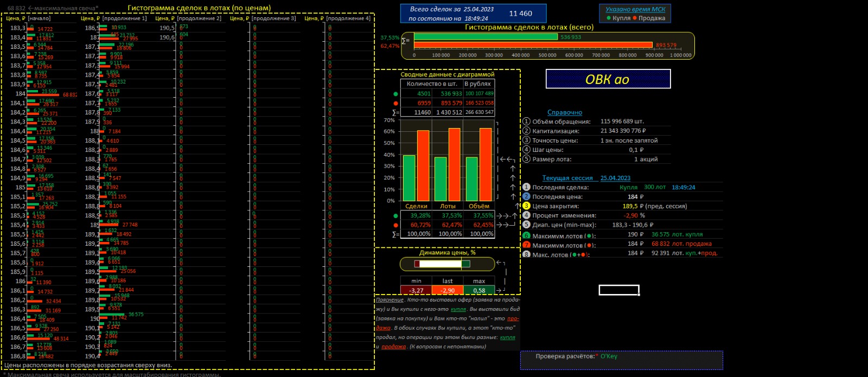
Task: Click the Объём chart column label
Action: [479, 206]
